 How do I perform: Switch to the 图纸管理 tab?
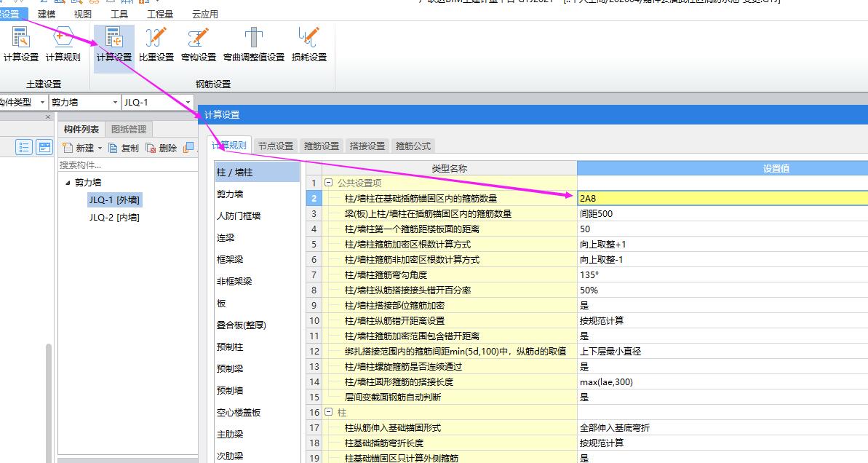pos(129,129)
